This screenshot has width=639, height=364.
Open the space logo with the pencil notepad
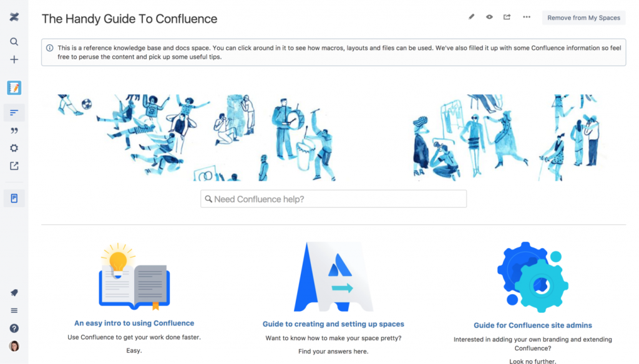(x=14, y=88)
